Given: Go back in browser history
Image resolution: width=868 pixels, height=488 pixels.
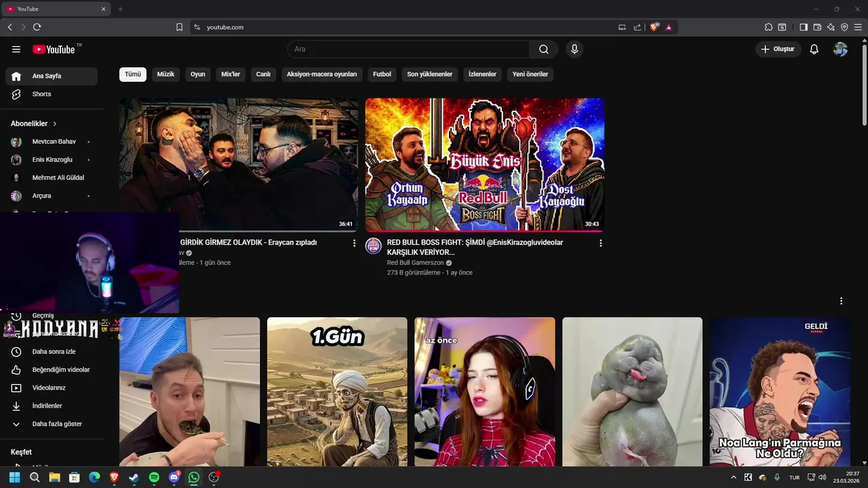Looking at the screenshot, I should pos(9,27).
